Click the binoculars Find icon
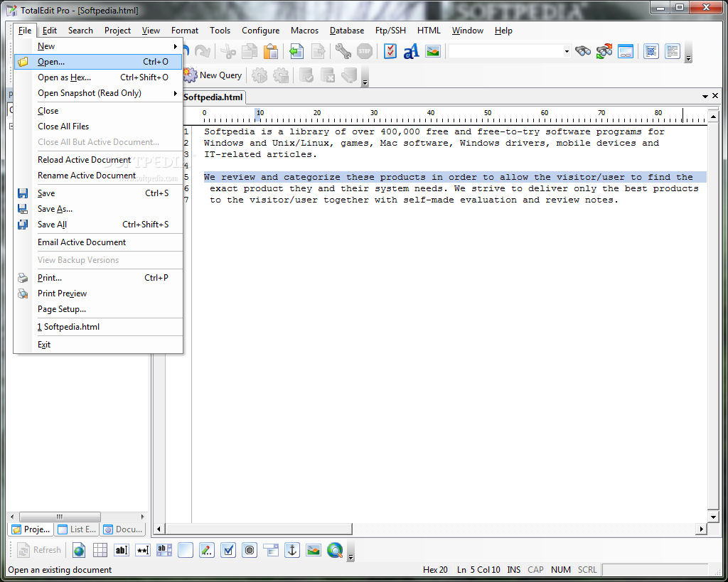The width and height of the screenshot is (728, 582). click(x=583, y=51)
